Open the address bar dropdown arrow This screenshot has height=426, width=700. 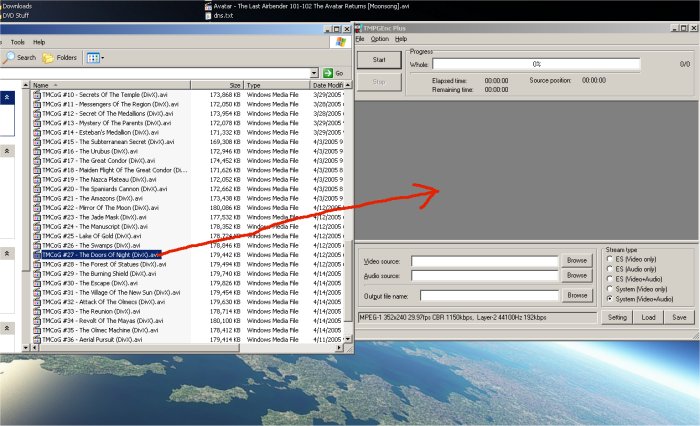click(x=314, y=73)
